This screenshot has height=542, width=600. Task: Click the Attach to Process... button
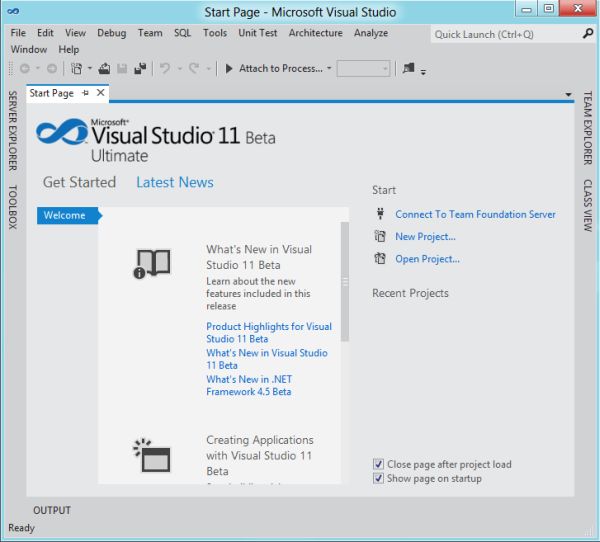click(x=280, y=69)
